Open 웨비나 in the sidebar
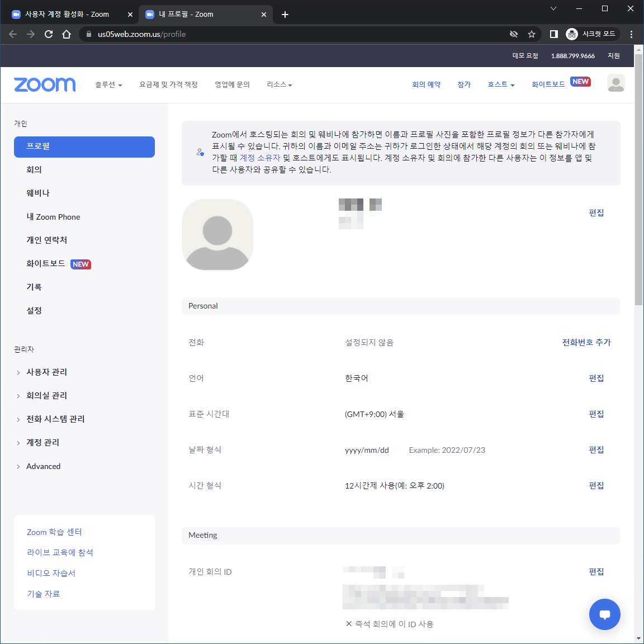The image size is (644, 644). (38, 193)
